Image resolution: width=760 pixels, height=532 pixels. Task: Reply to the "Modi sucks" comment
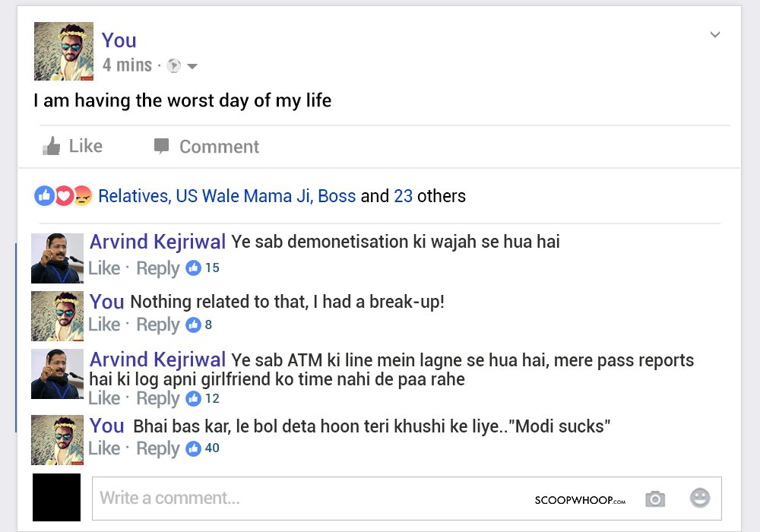tap(158, 448)
